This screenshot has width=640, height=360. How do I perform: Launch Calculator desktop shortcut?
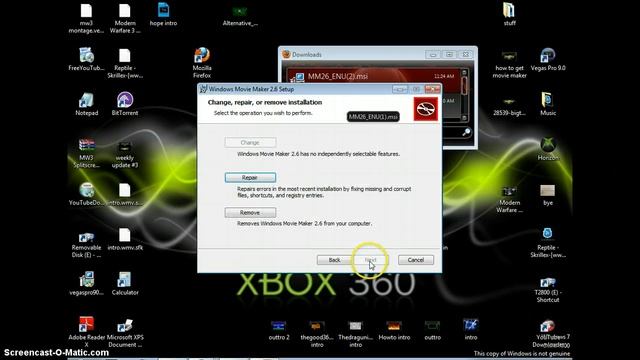(124, 280)
